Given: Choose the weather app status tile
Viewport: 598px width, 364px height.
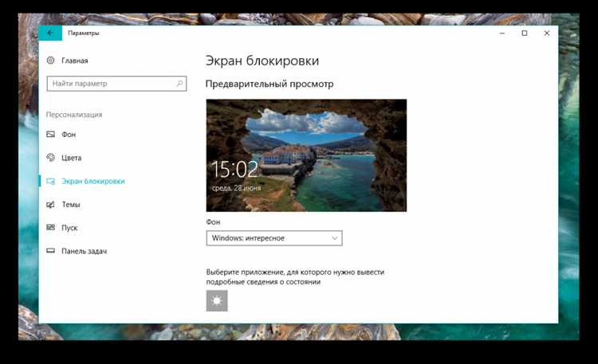Looking at the screenshot, I should tap(217, 301).
